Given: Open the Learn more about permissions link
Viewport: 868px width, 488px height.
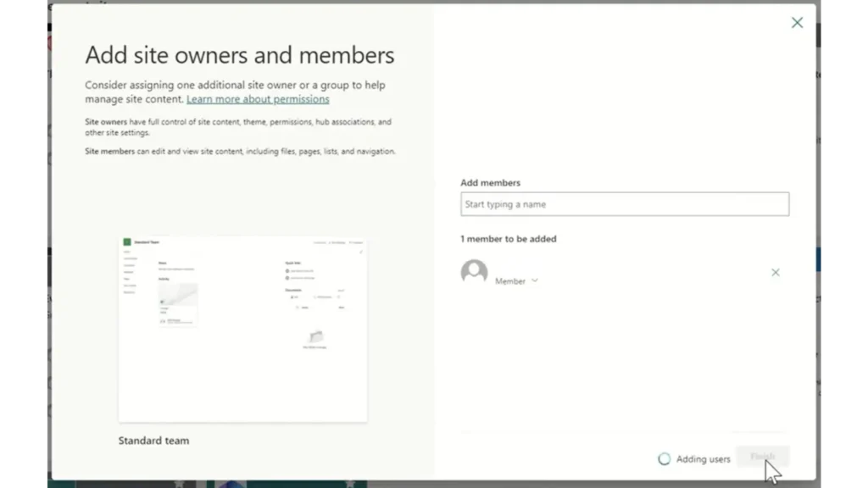Looking at the screenshot, I should tap(257, 98).
